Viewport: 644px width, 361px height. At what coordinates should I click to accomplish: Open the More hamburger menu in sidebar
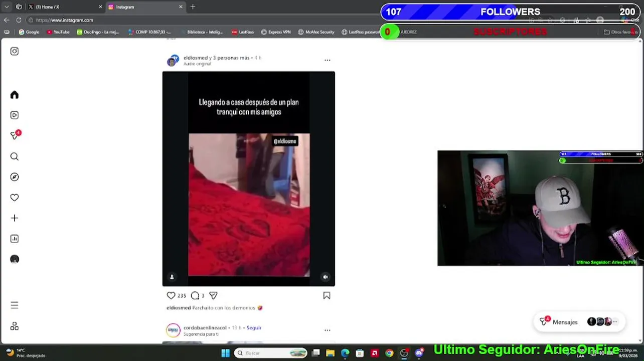point(15,305)
